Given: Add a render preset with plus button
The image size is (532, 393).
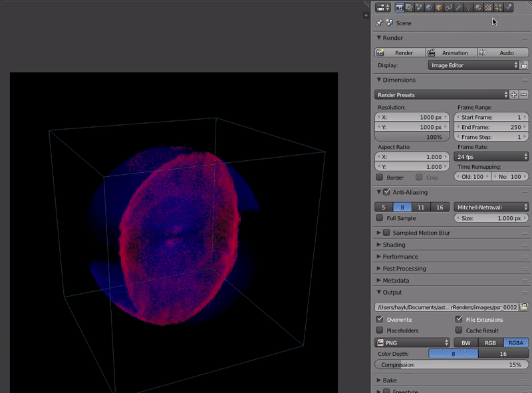Looking at the screenshot, I should pyautogui.click(x=513, y=94).
